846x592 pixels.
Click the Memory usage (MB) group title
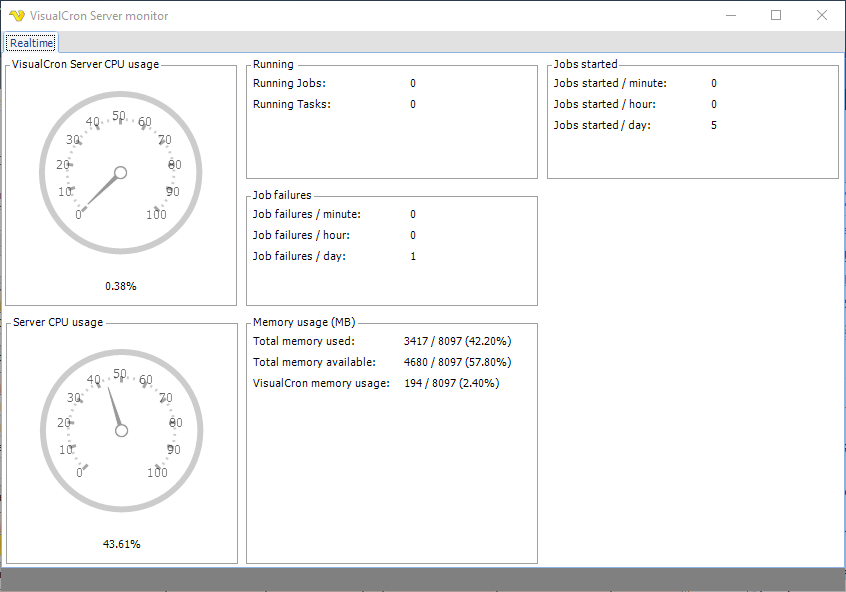click(x=304, y=322)
